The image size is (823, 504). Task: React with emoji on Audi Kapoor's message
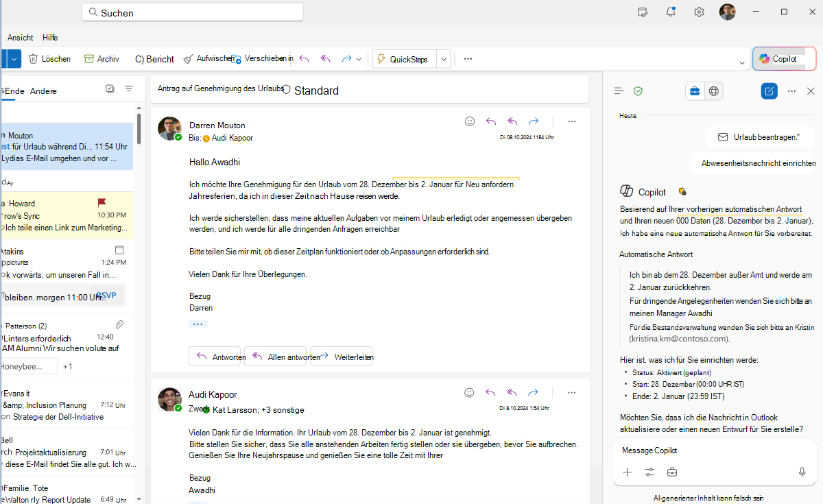point(470,393)
